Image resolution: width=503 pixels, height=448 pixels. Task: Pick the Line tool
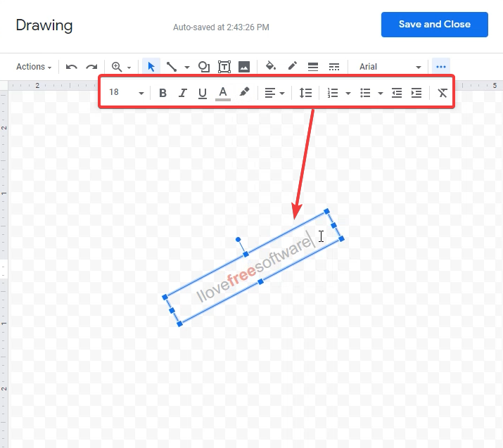(172, 67)
